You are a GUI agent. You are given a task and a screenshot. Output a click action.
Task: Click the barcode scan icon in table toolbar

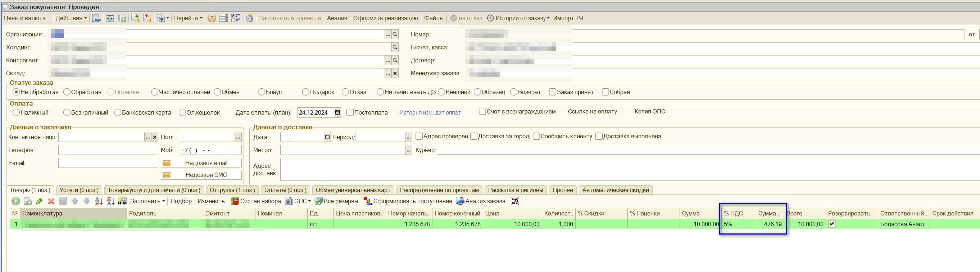click(x=122, y=201)
